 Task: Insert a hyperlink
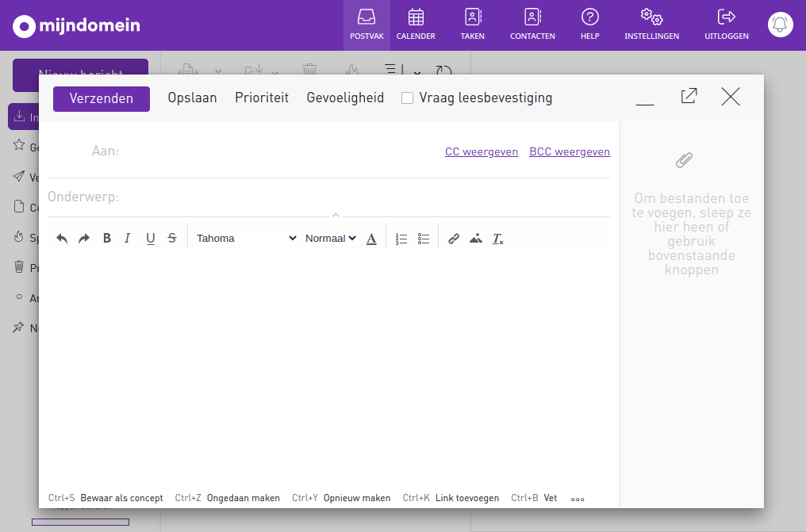pyautogui.click(x=454, y=239)
